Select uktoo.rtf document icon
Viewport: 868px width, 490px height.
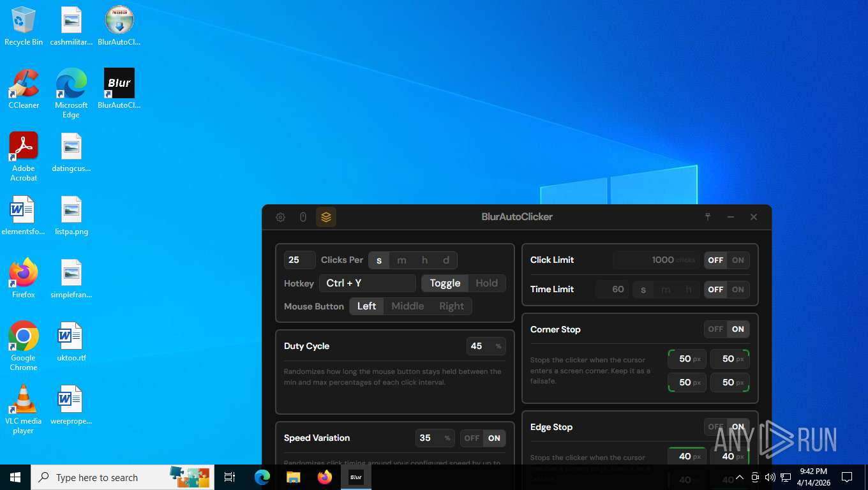71,342
